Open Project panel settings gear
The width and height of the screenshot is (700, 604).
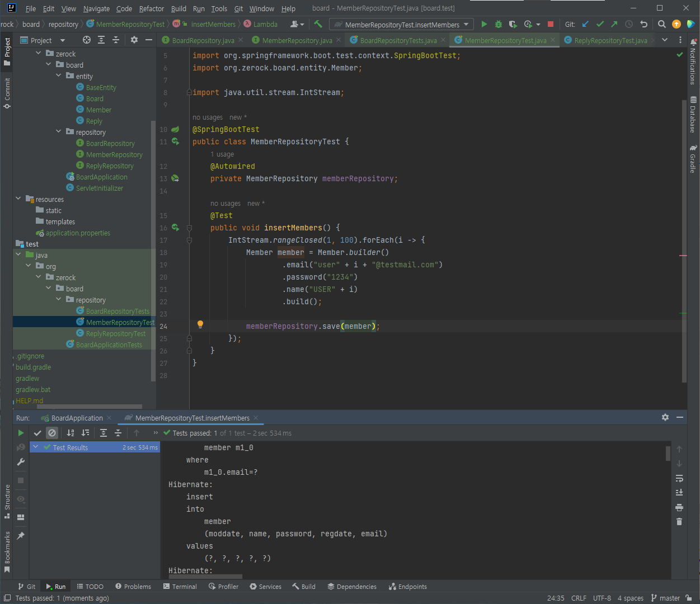tap(134, 40)
